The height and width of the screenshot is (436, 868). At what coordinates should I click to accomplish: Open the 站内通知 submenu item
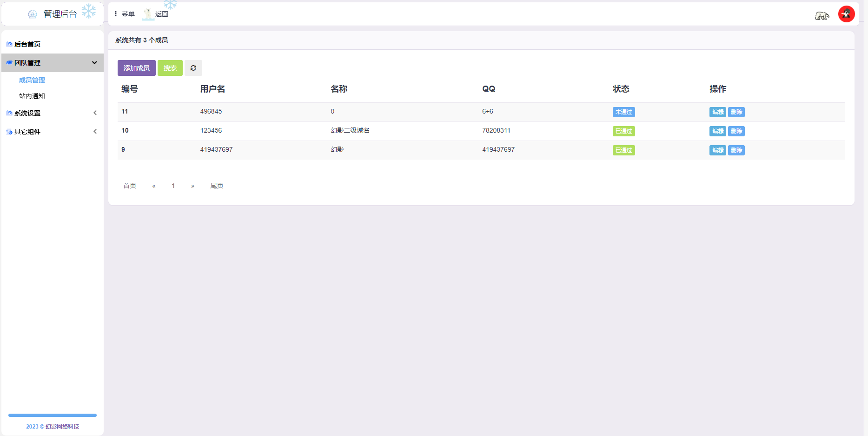coord(32,96)
